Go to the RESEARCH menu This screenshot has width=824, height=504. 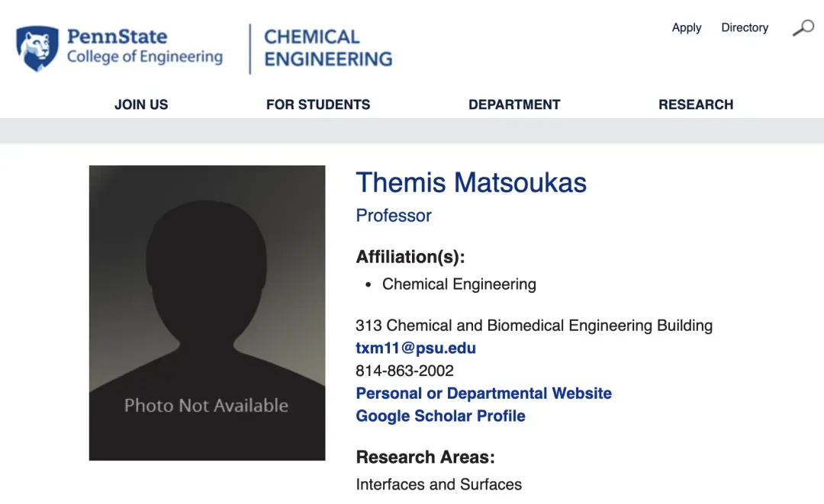pyautogui.click(x=695, y=104)
